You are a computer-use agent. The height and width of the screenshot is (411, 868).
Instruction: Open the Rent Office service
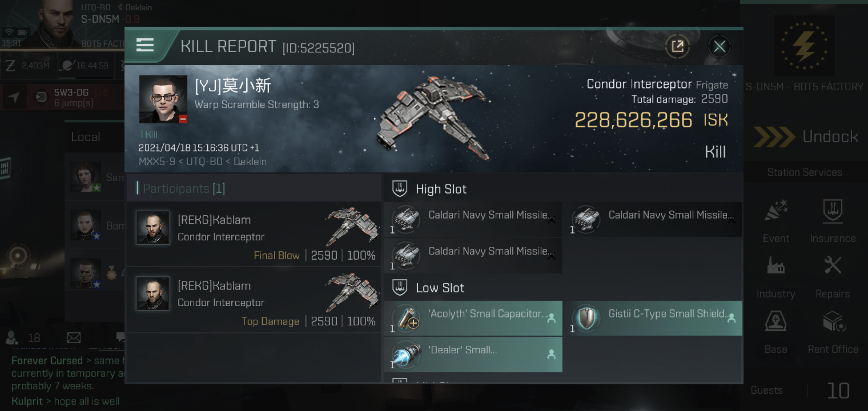coord(833,332)
